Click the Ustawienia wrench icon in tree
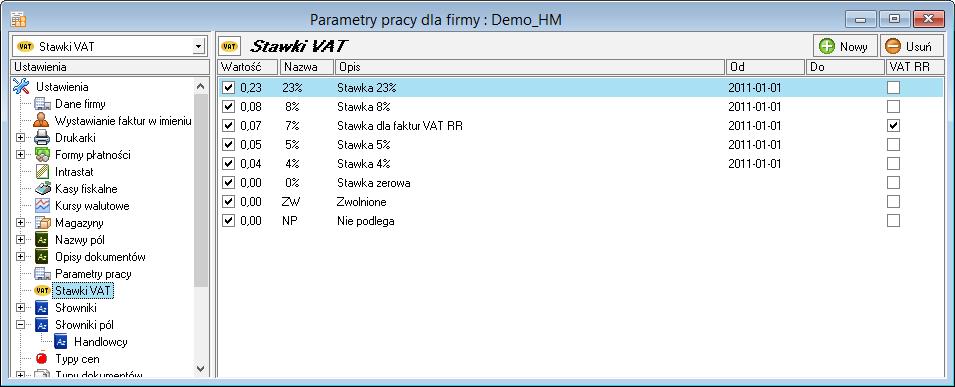Viewport: 955px width, 387px height. 21,87
